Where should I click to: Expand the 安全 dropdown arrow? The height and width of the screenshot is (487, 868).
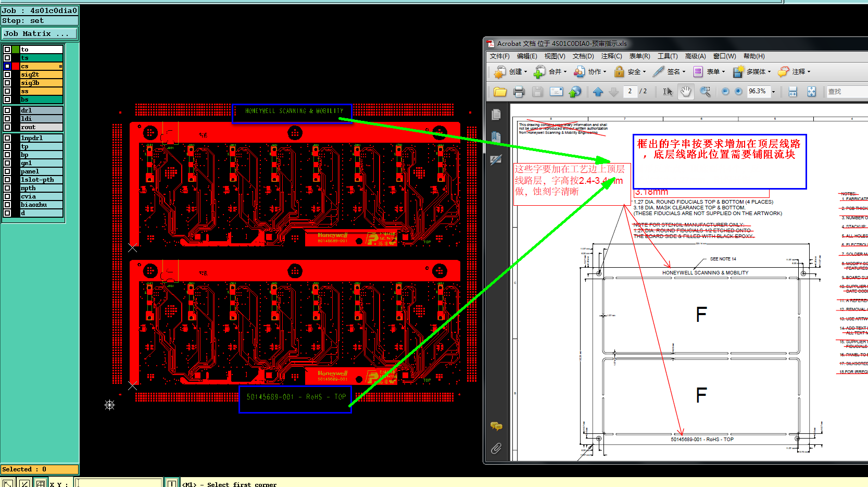pos(644,72)
